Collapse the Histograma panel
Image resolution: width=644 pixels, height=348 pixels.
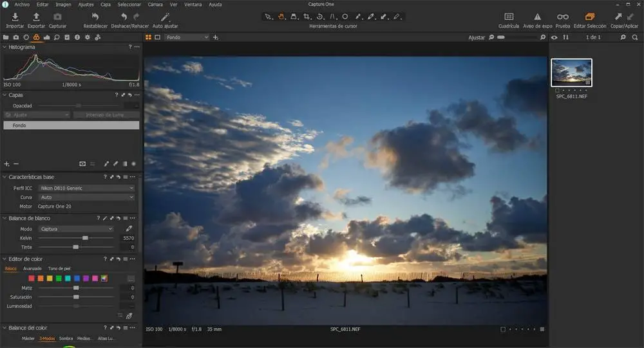pos(5,47)
